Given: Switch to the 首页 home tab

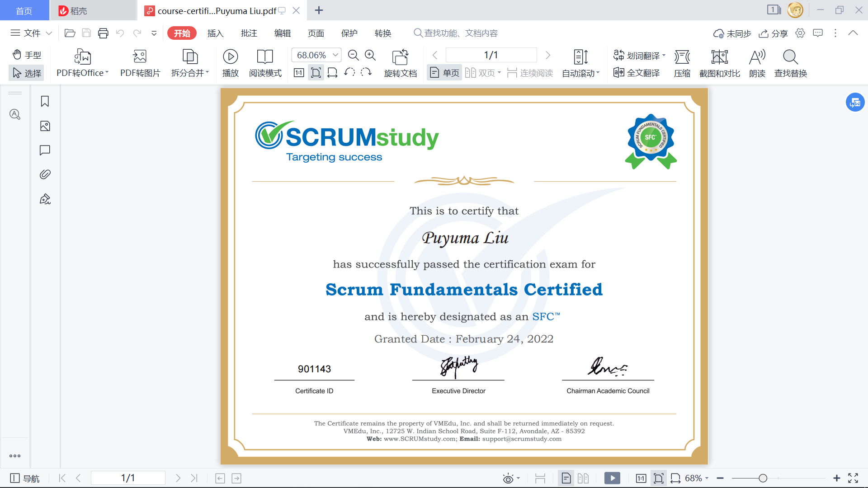Looking at the screenshot, I should tap(24, 10).
